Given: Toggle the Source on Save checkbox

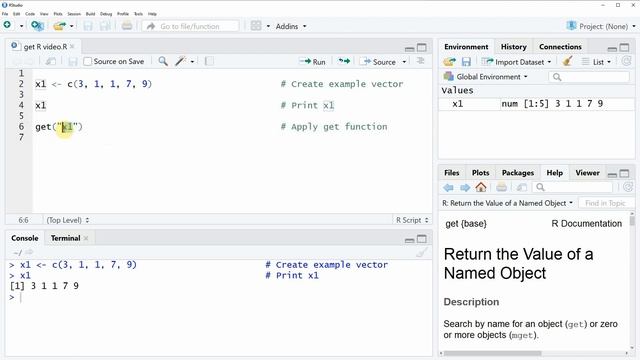Looking at the screenshot, I should click(x=87, y=62).
